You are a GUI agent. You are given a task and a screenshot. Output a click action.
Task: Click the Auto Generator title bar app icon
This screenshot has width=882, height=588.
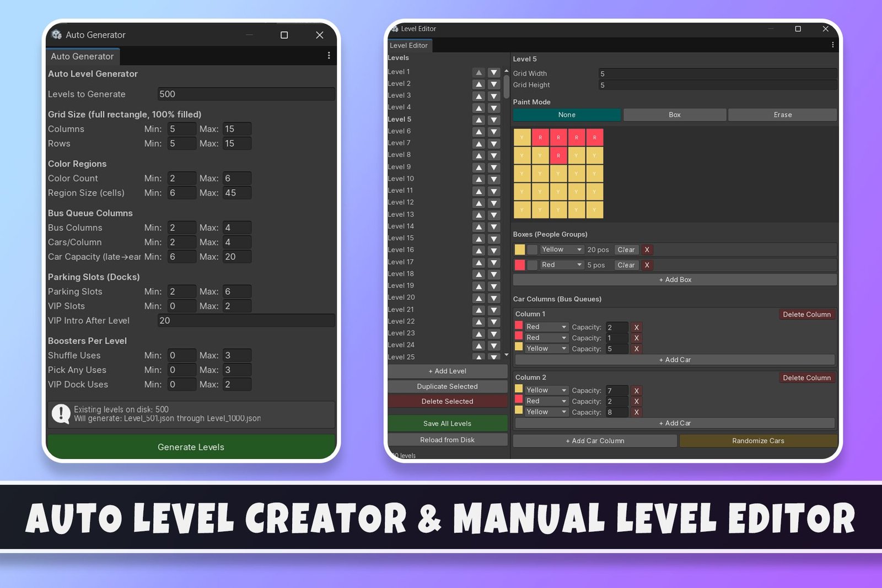pyautogui.click(x=57, y=34)
